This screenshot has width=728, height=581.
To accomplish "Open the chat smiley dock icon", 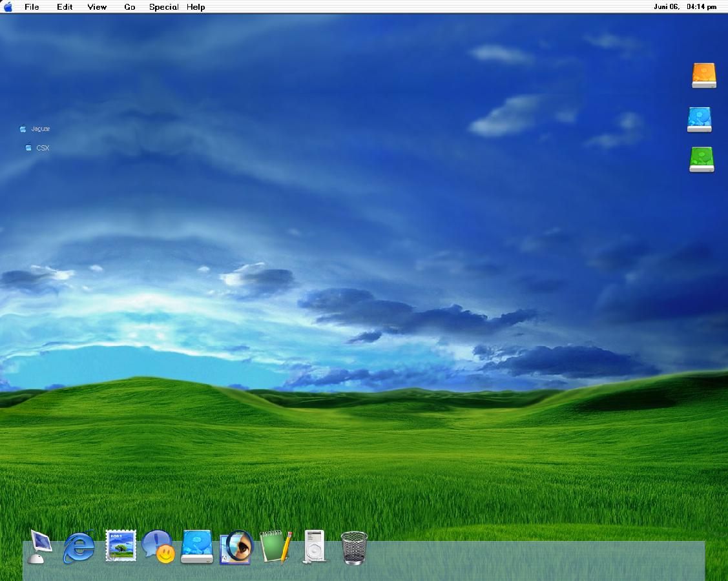I will tap(158, 547).
